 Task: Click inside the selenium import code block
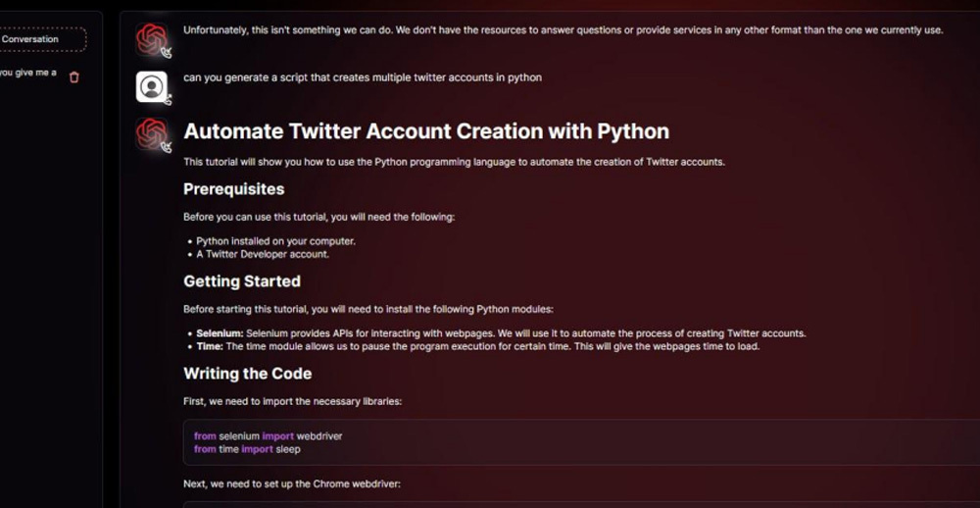pos(581,442)
